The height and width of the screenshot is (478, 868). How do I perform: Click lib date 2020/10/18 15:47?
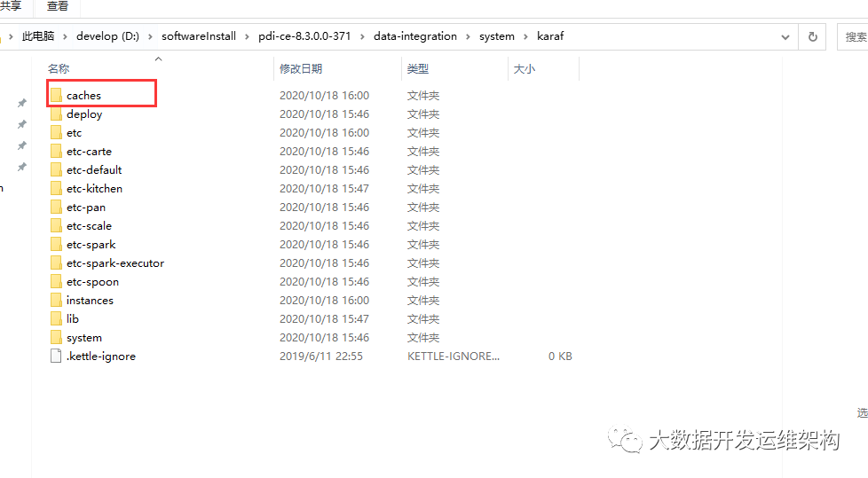pos(325,318)
